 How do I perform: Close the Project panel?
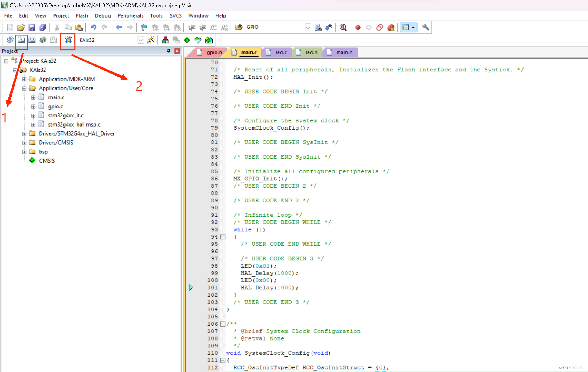177,51
